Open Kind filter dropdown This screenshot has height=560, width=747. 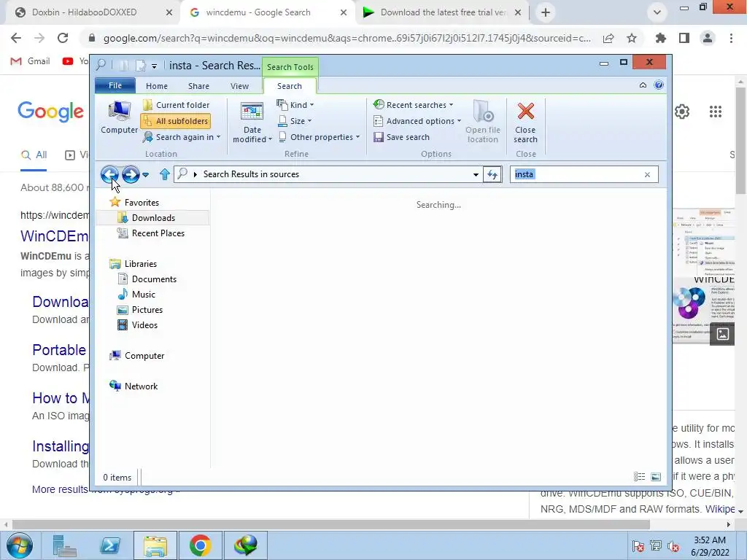pyautogui.click(x=296, y=105)
